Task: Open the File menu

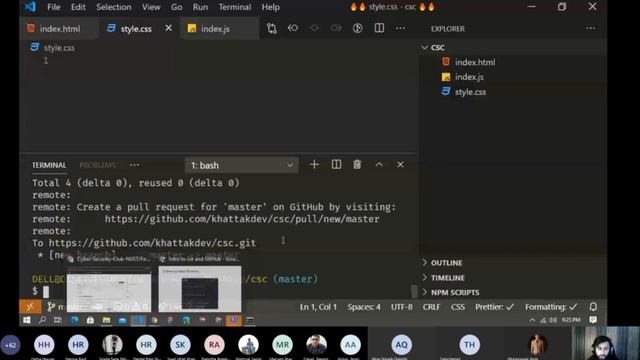Action: [x=53, y=7]
